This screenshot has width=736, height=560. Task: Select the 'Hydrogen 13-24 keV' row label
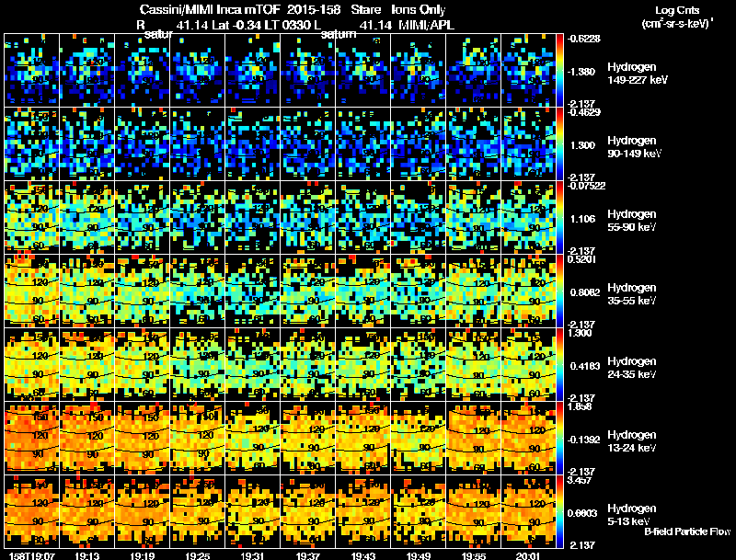[632, 441]
